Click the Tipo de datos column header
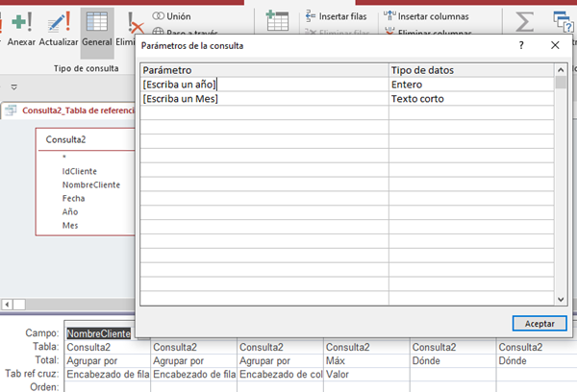577x392 pixels. coord(470,70)
